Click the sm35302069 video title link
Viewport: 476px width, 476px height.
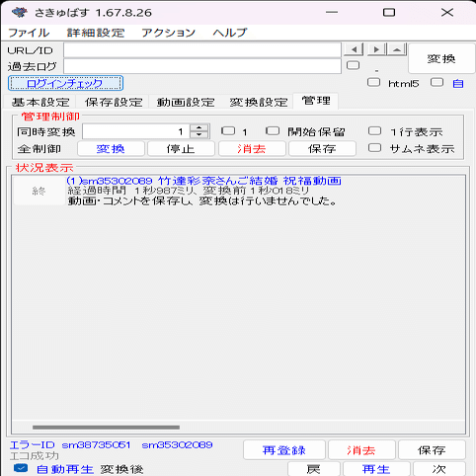(203, 181)
